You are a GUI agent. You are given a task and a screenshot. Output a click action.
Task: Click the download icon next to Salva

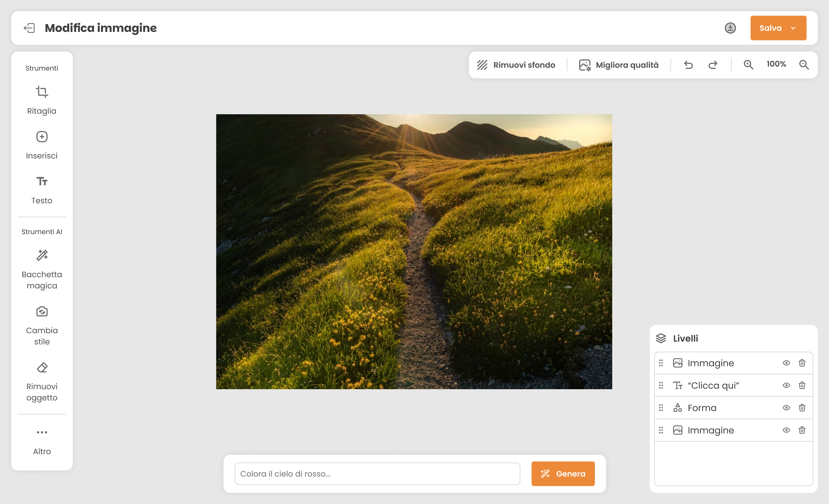pyautogui.click(x=730, y=28)
